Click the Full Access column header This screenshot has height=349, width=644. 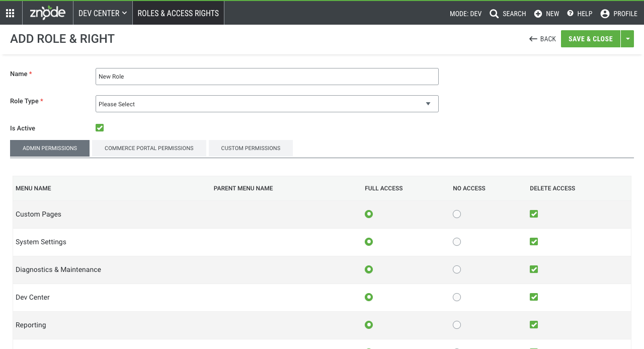[x=384, y=188]
